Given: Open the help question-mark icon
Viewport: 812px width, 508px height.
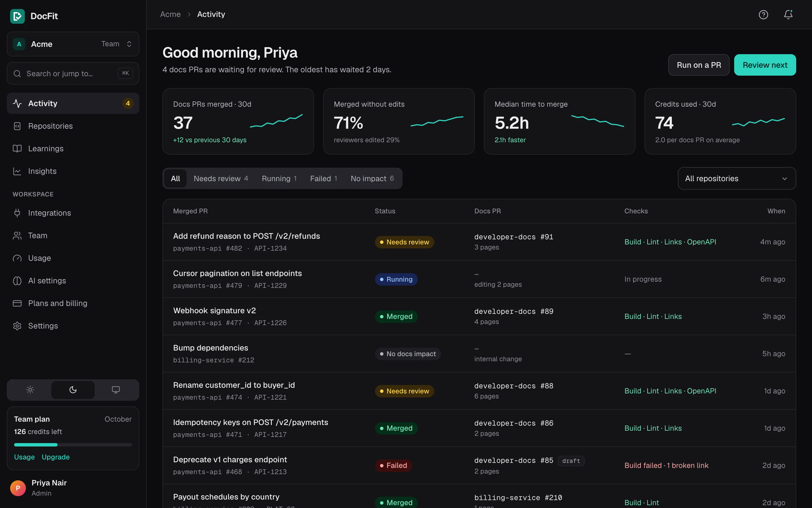Looking at the screenshot, I should 763,14.
